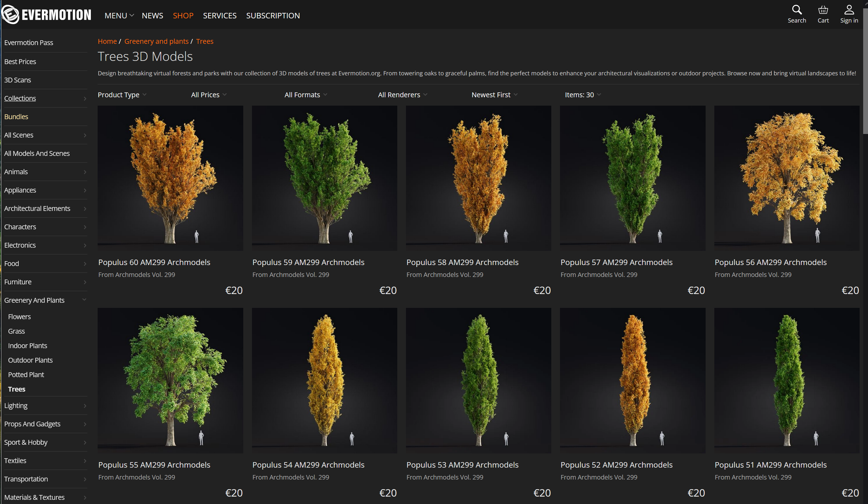
Task: Go to NEWS in top navigation
Action: click(x=153, y=15)
